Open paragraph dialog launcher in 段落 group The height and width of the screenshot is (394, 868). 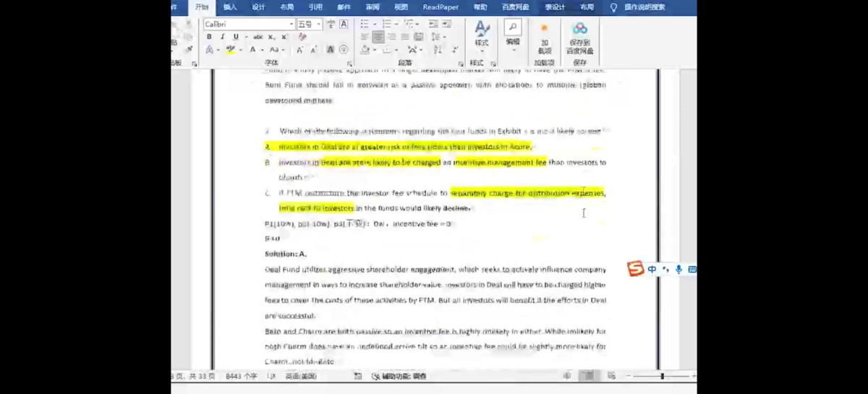pyautogui.click(x=461, y=64)
